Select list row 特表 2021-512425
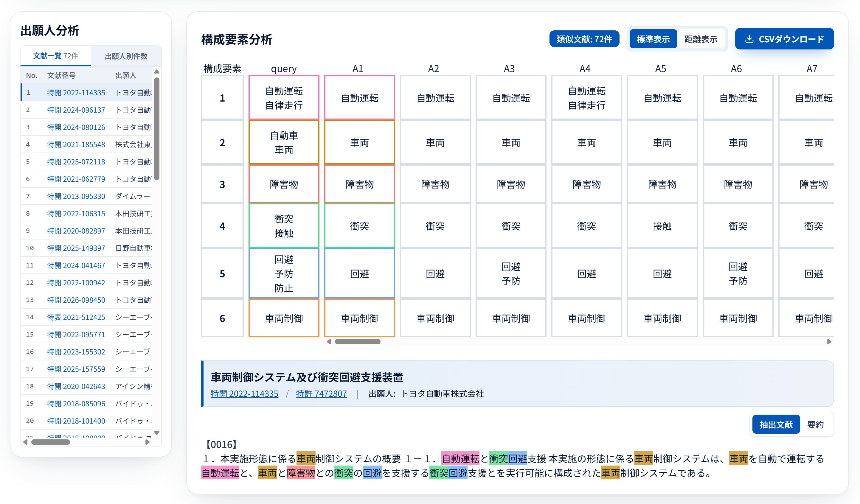 point(87,317)
